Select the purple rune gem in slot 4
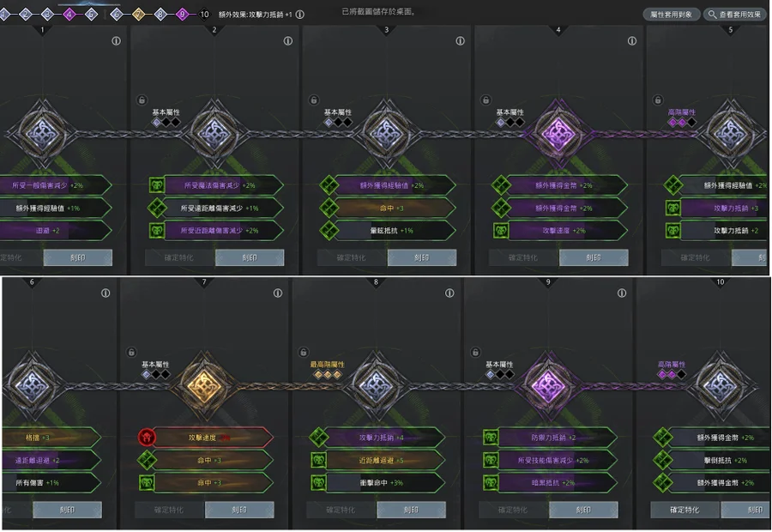Image resolution: width=772 pixels, height=532 pixels. pos(558,133)
